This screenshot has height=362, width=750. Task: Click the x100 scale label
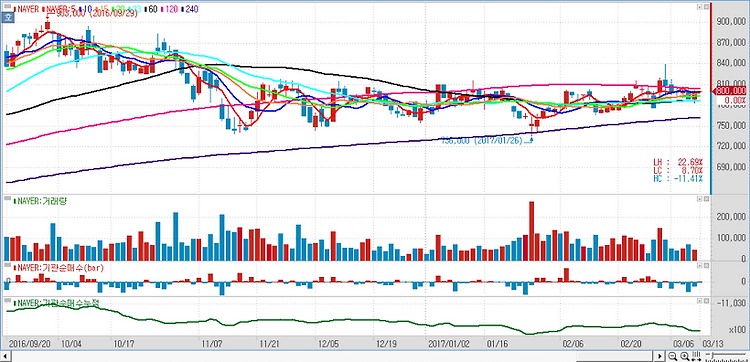739,330
